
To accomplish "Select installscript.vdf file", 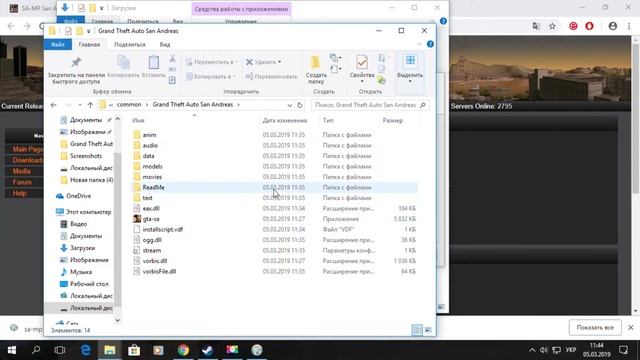I will coord(162,229).
